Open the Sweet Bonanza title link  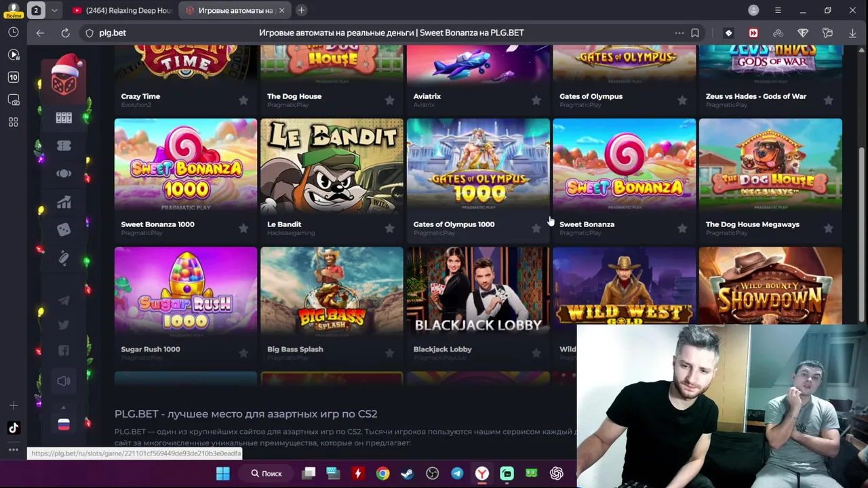coord(587,224)
